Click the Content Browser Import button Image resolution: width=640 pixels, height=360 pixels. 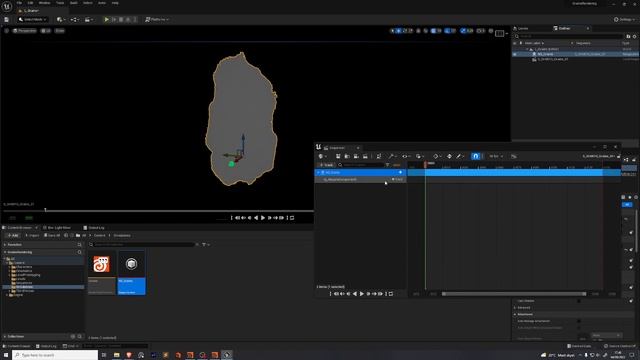32,236
